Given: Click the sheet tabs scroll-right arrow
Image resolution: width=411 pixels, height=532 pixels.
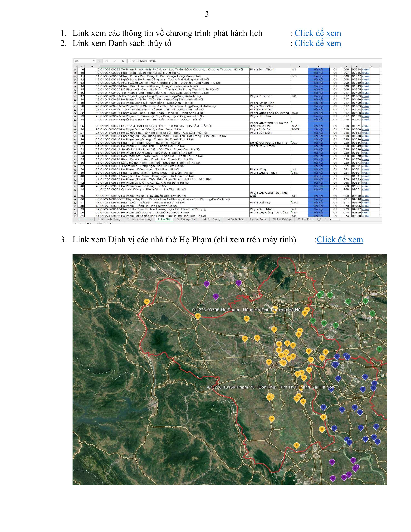Looking at the screenshot, I should tap(85, 219).
